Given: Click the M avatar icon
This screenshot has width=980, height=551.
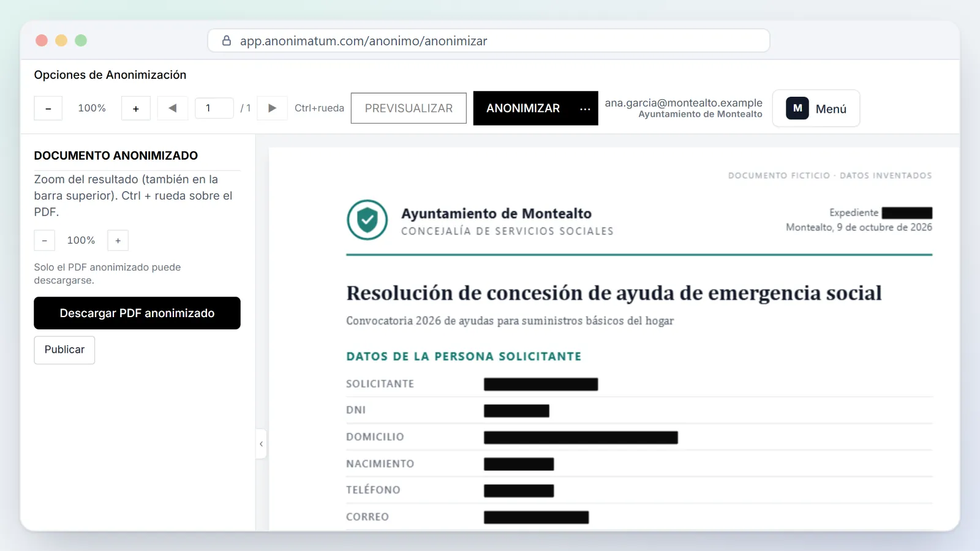Looking at the screenshot, I should tap(797, 108).
